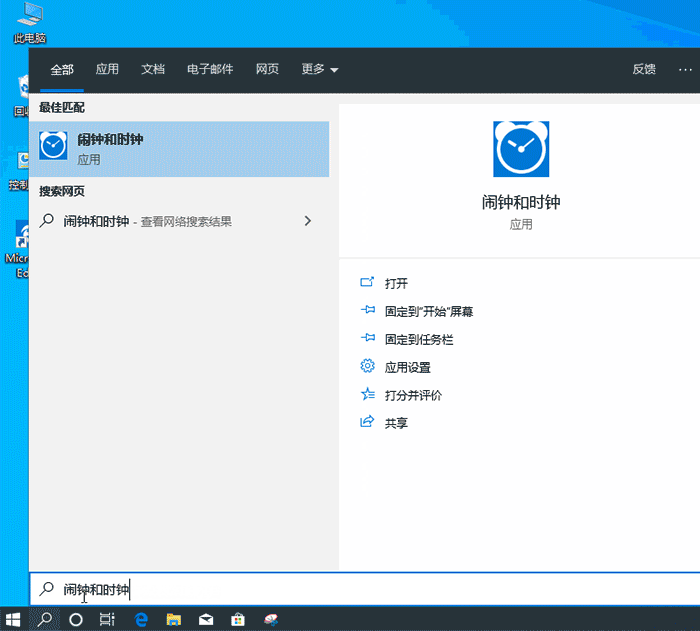Switch to the 应用 tab
Viewport: 700px width, 631px height.
pos(107,69)
